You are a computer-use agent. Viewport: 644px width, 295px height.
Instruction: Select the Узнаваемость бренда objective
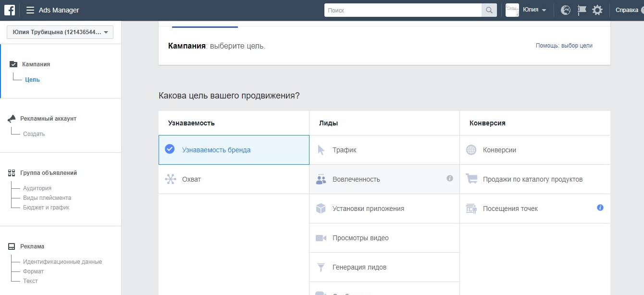point(216,150)
